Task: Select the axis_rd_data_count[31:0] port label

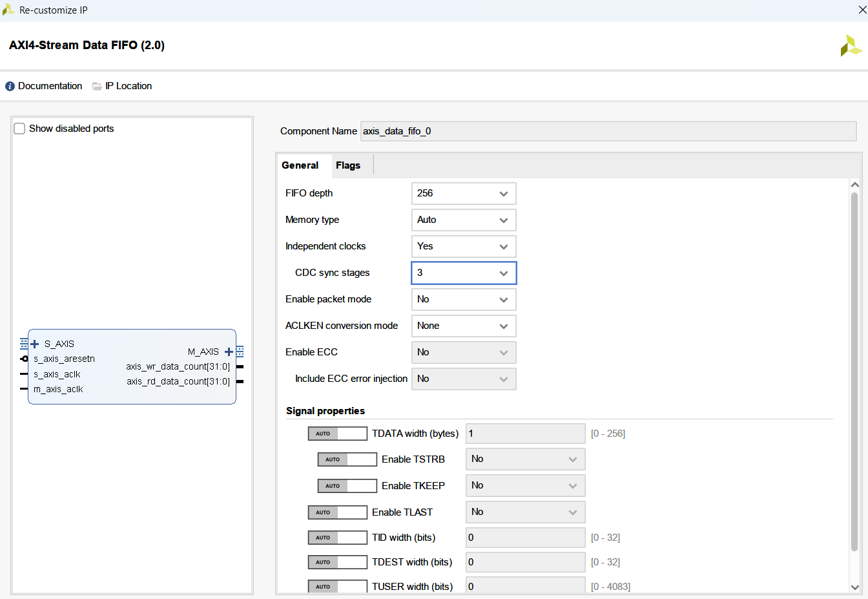Action: [x=178, y=381]
